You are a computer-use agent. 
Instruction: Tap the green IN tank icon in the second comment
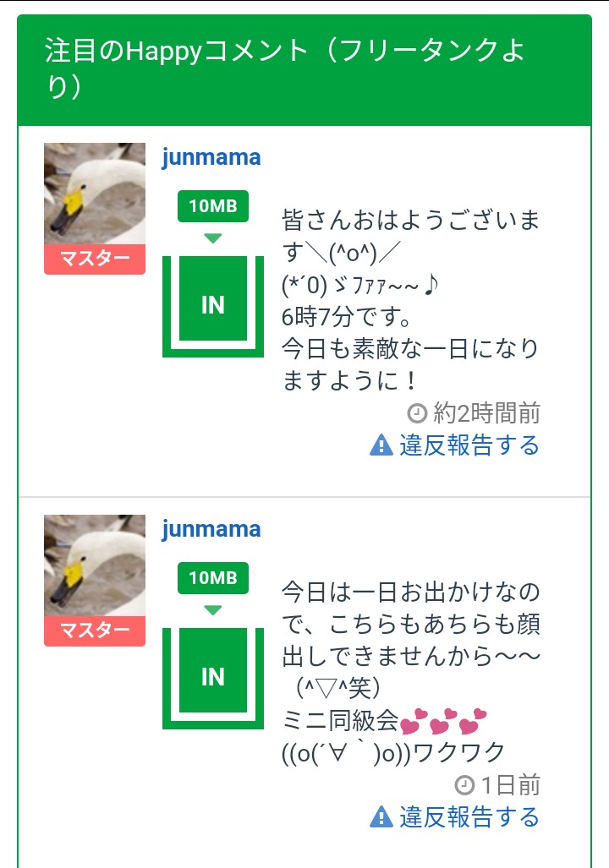pyautogui.click(x=213, y=677)
